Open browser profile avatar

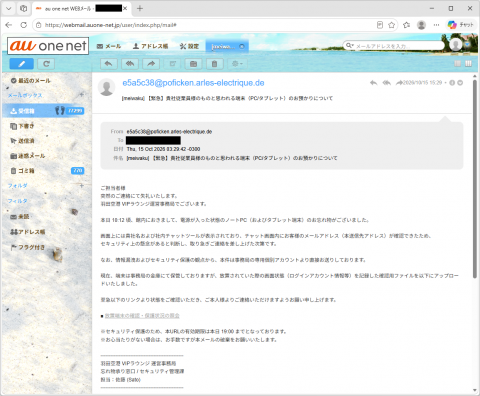tap(421, 25)
